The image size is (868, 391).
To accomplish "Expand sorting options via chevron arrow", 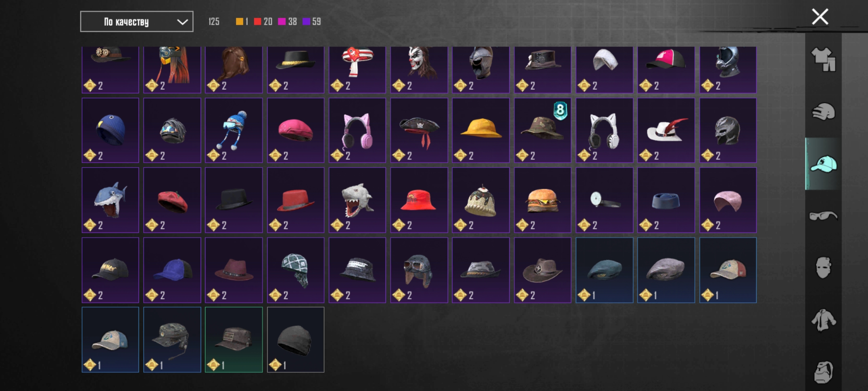I will [x=182, y=22].
